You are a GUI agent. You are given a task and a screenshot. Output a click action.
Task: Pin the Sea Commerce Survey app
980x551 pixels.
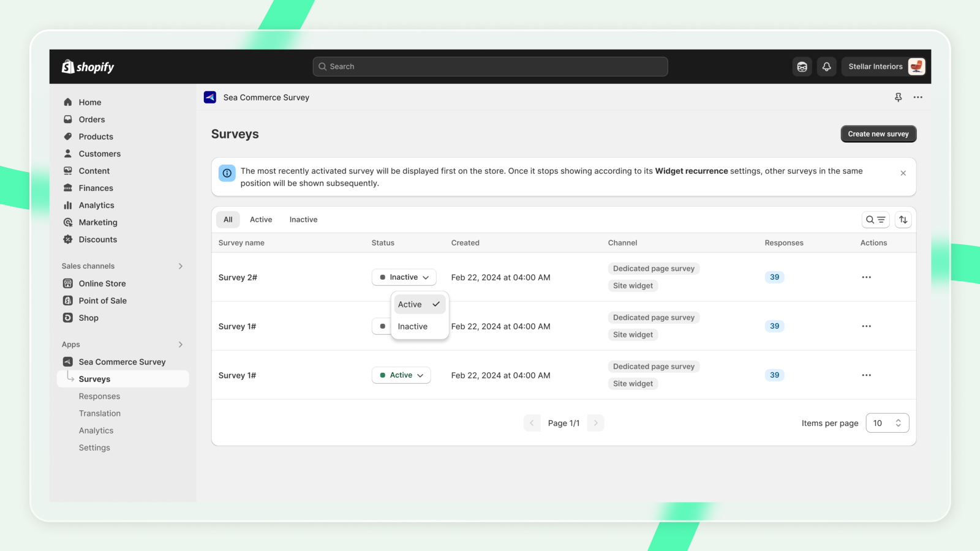click(x=898, y=97)
